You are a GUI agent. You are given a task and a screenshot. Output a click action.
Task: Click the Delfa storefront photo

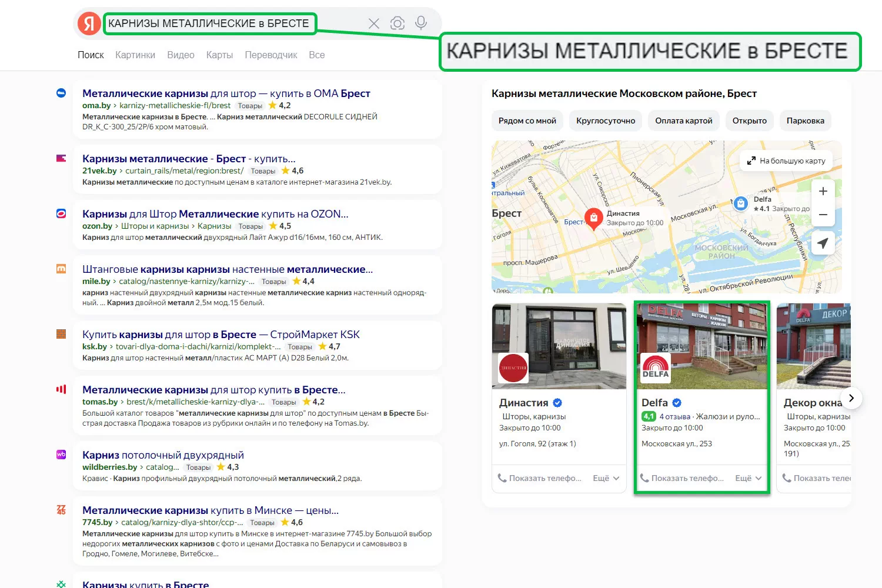[x=701, y=346]
